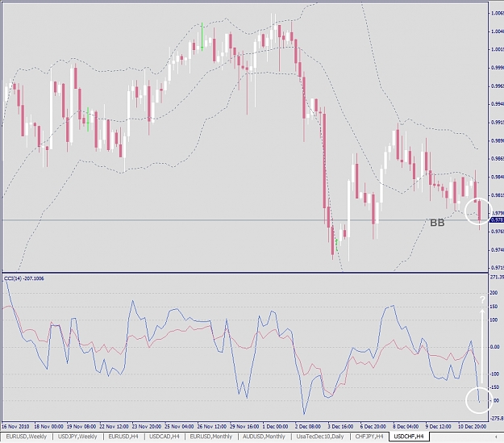Click the 23 Nov 20:00 time label
This screenshot has width=504, height=443.
tap(146, 426)
